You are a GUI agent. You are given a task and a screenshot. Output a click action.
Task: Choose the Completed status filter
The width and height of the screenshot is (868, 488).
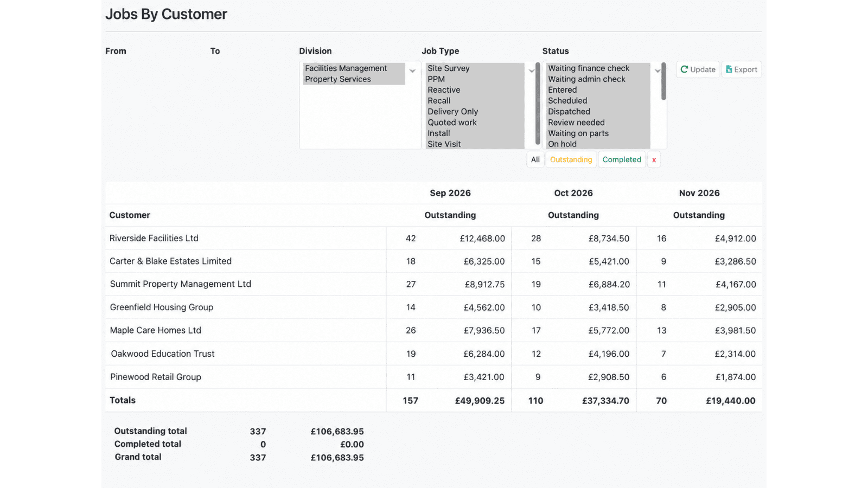(x=622, y=159)
